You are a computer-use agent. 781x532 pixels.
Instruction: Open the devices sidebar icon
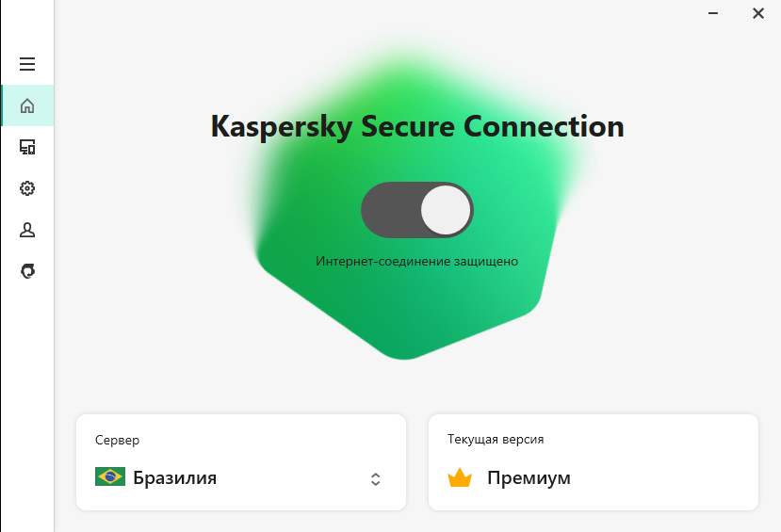pos(27,147)
